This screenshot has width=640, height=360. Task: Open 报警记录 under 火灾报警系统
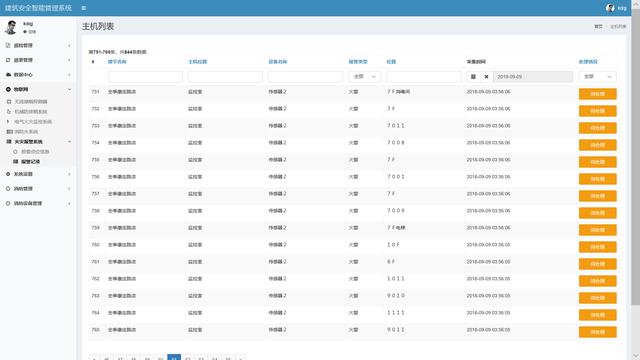pos(30,162)
